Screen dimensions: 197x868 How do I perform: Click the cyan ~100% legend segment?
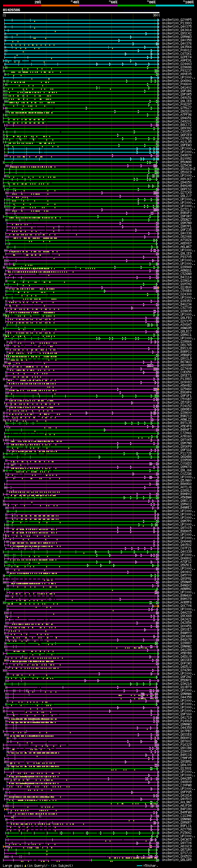point(175,6)
